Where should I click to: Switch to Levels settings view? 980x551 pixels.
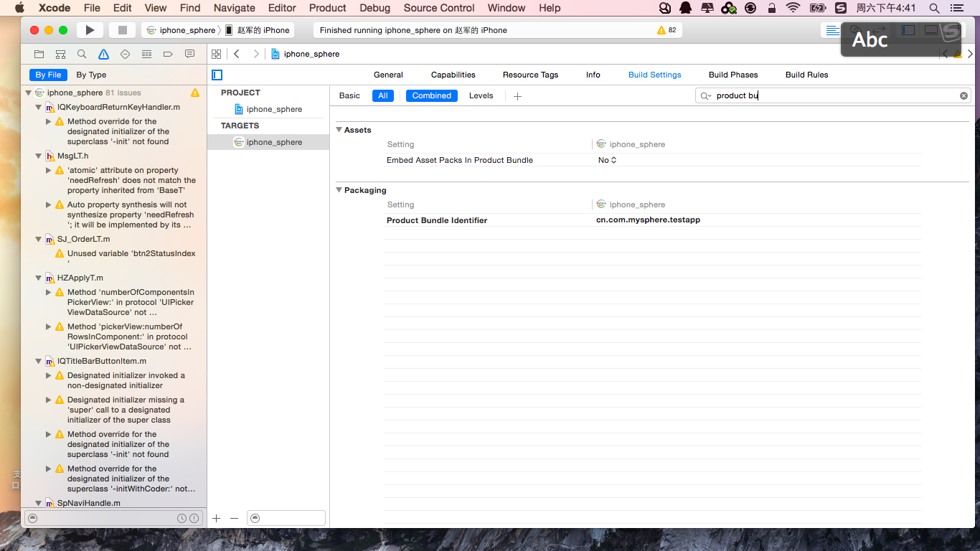tap(481, 95)
